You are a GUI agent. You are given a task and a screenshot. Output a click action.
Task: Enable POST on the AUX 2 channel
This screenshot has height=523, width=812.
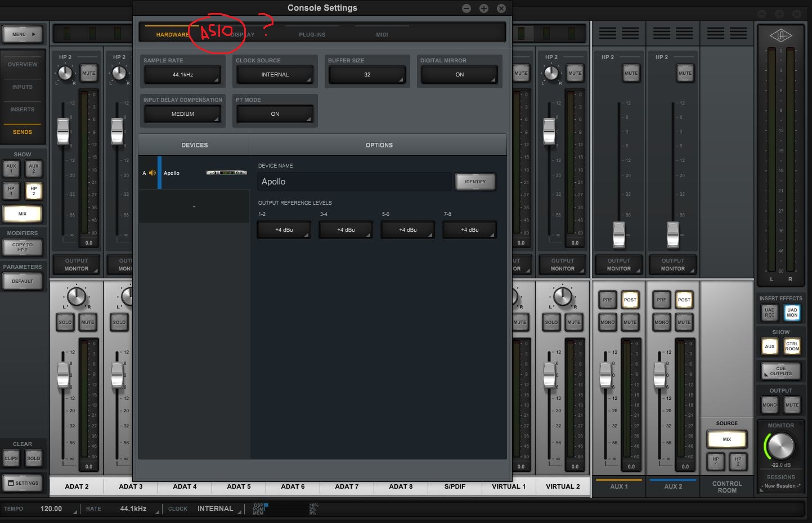(x=684, y=300)
